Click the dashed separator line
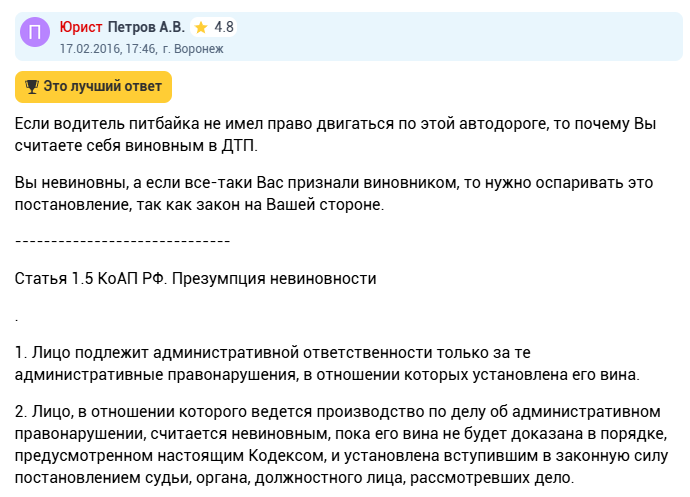This screenshot has width=690, height=497. (x=123, y=241)
